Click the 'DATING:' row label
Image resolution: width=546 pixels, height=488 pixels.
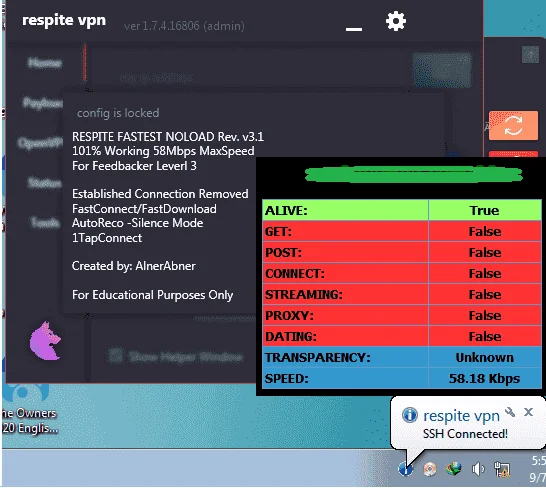point(291,336)
